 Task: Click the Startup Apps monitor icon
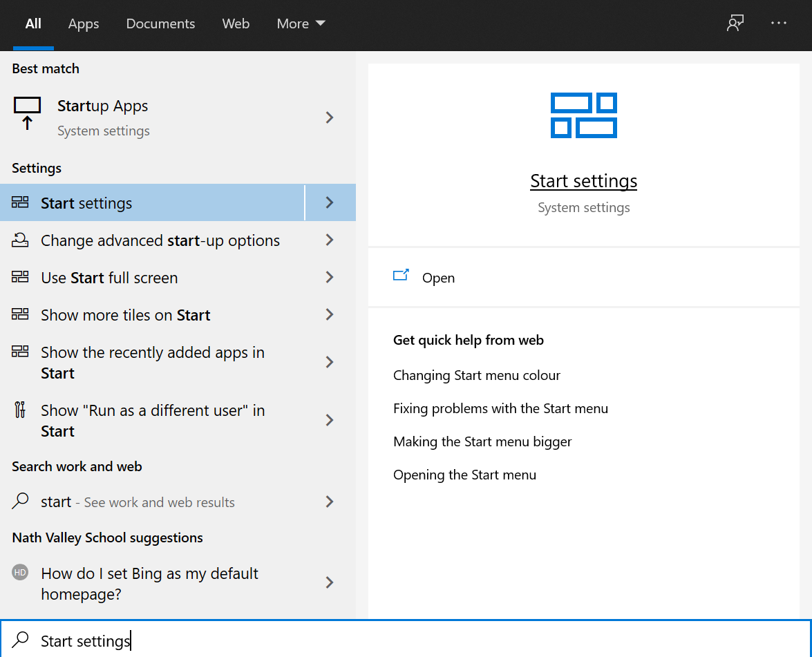click(27, 113)
